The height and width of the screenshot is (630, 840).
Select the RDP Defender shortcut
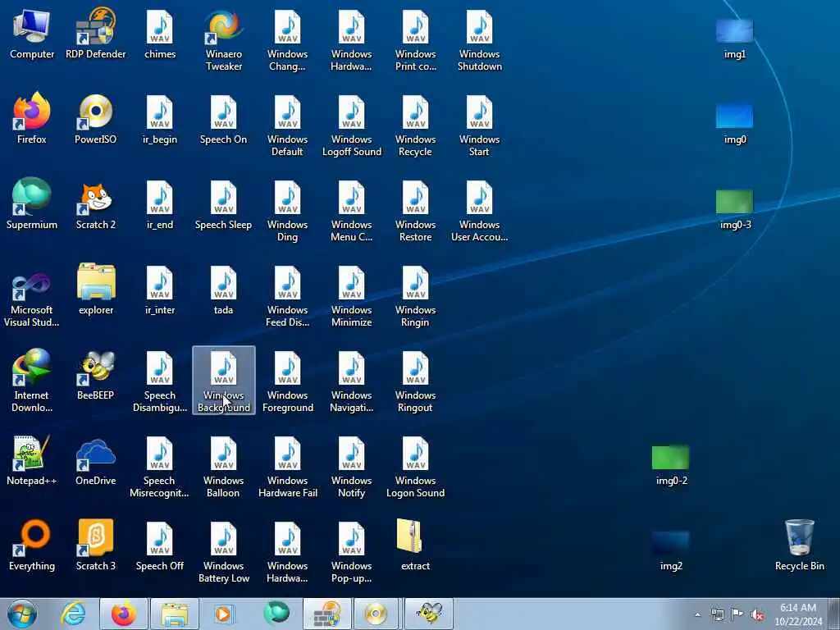[96, 34]
